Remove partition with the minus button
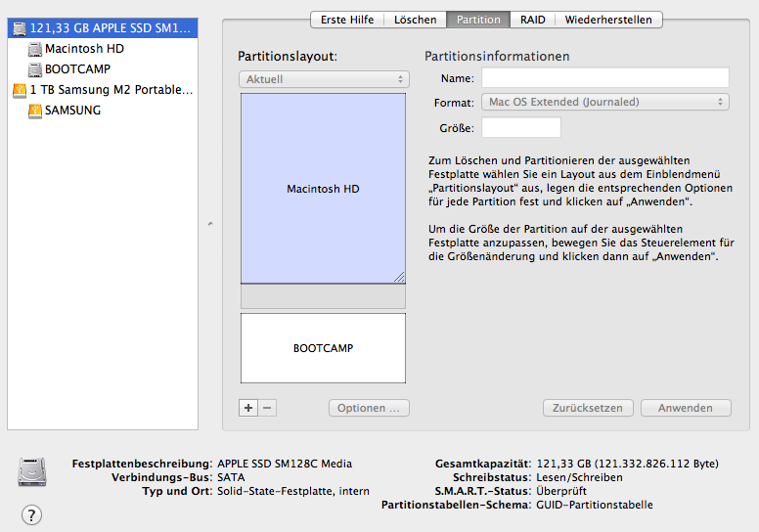 pyautogui.click(x=267, y=408)
